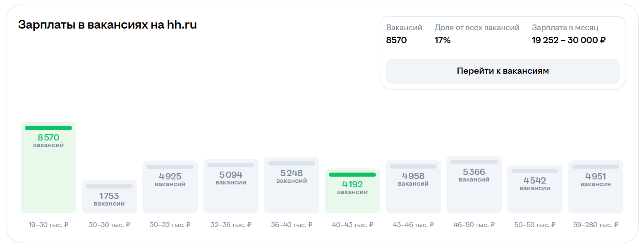Viewport: 644px width, 247px height.
Task: Select the 8570 вакансий salary bar
Action: [48, 167]
